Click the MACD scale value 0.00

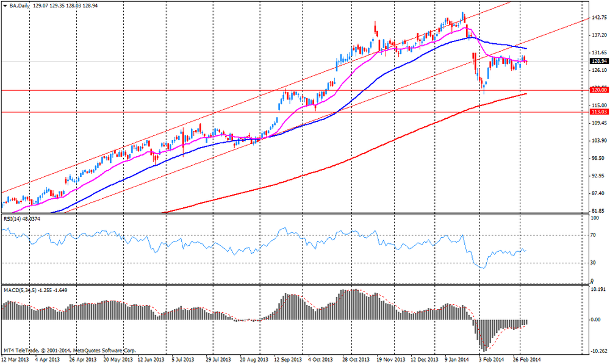point(595,319)
